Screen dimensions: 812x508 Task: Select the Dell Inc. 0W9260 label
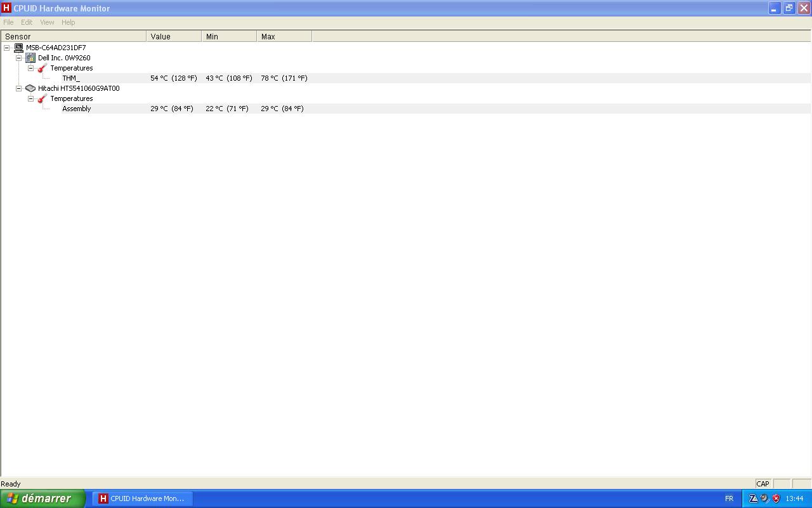[x=64, y=58]
